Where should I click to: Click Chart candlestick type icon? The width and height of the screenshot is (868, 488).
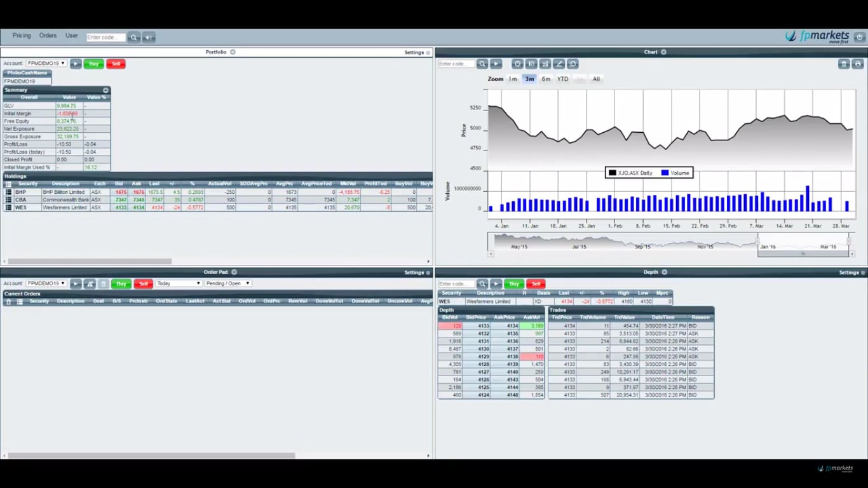tap(531, 64)
